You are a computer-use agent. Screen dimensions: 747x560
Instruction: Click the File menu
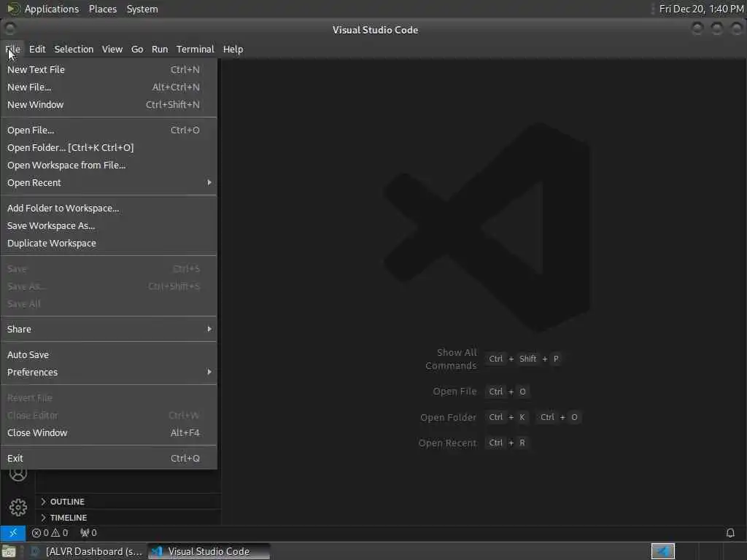[x=13, y=49]
